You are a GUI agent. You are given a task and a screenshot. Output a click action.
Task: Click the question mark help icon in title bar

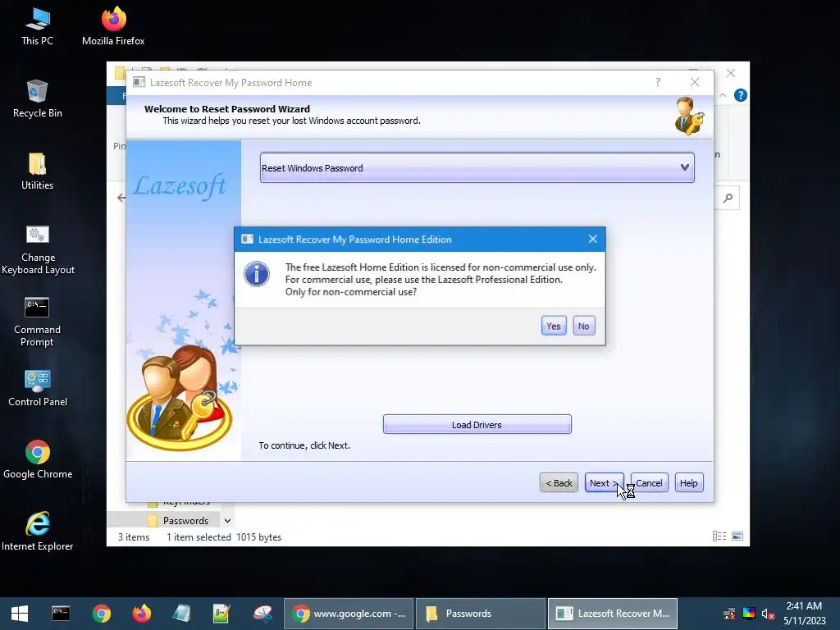pos(658,82)
